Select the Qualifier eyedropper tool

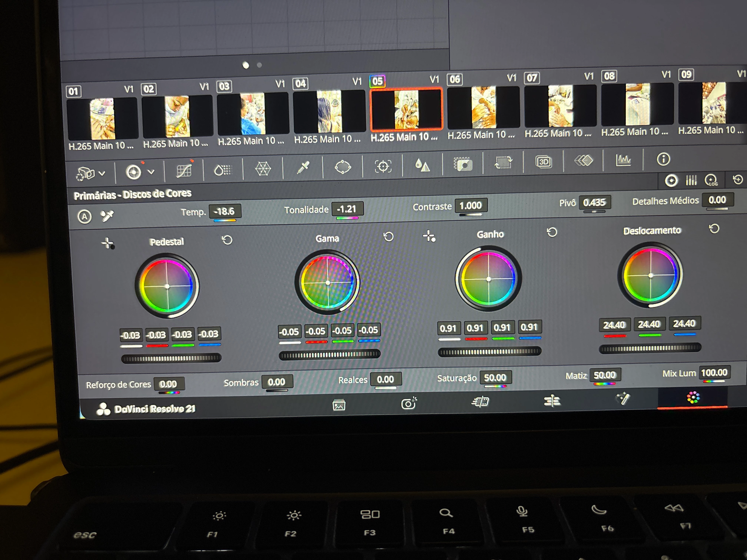pos(303,167)
